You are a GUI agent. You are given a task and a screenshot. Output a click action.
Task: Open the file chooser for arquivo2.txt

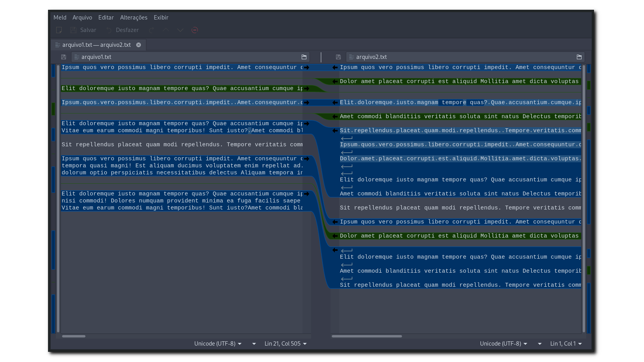(x=465, y=57)
